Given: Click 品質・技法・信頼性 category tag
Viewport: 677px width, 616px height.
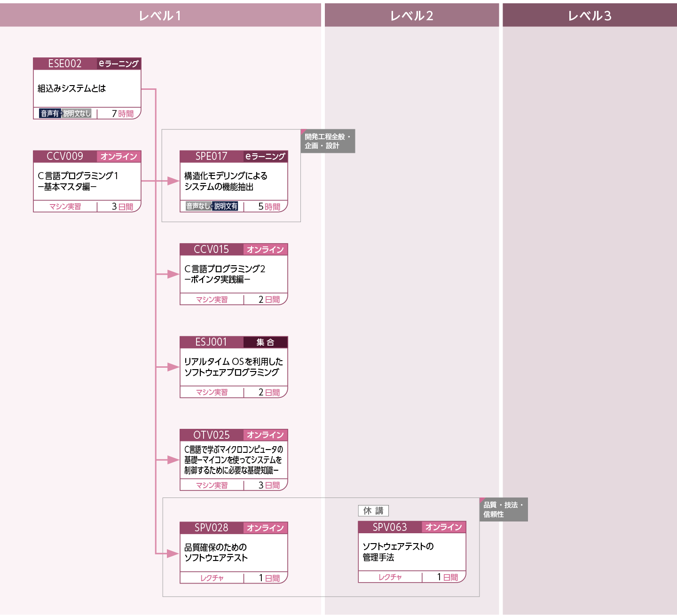Looking at the screenshot, I should point(504,509).
